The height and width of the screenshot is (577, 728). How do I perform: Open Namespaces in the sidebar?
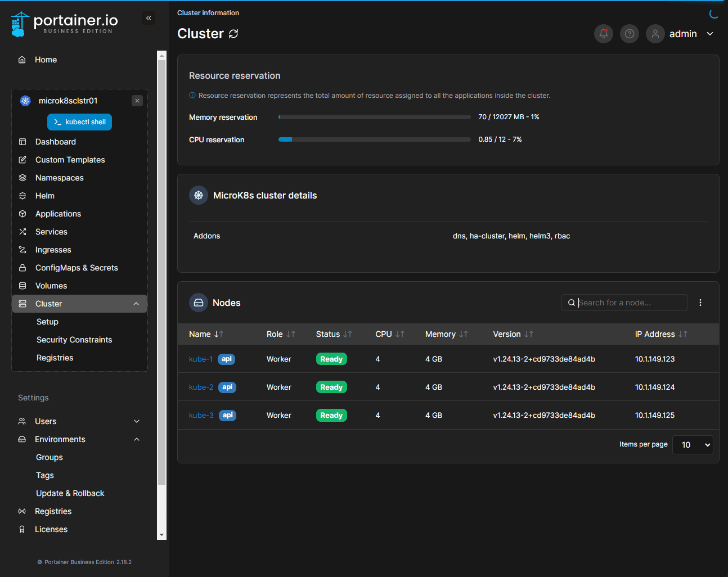point(59,178)
